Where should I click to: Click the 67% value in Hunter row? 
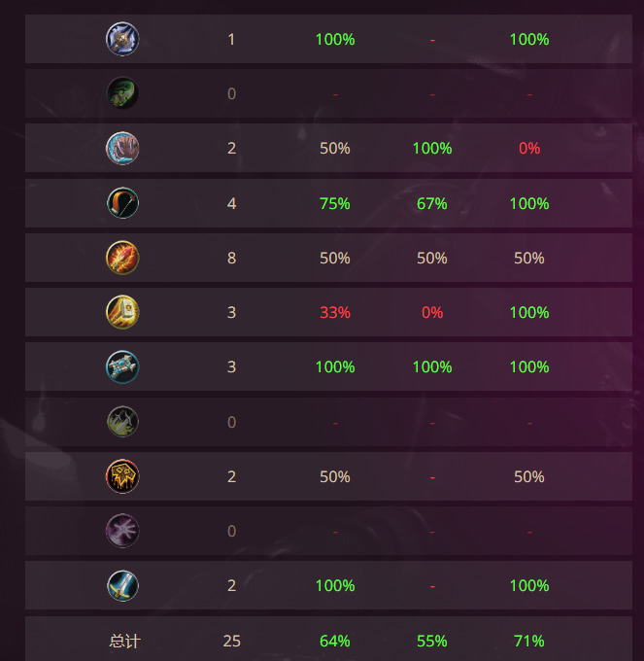coord(432,203)
